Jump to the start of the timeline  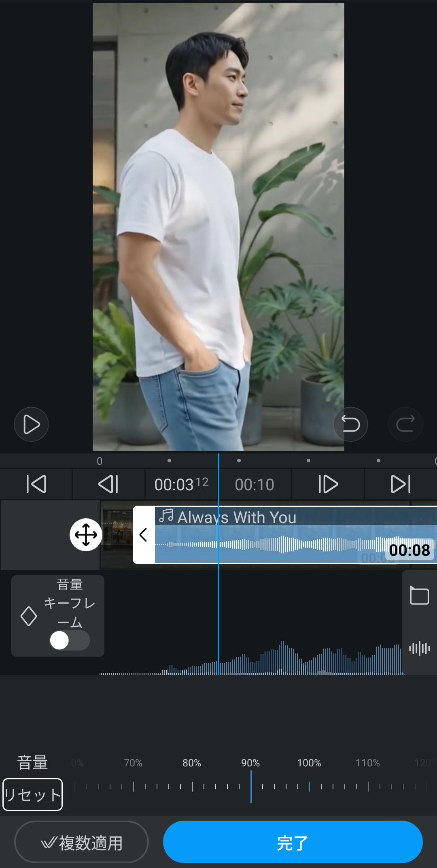[x=36, y=484]
